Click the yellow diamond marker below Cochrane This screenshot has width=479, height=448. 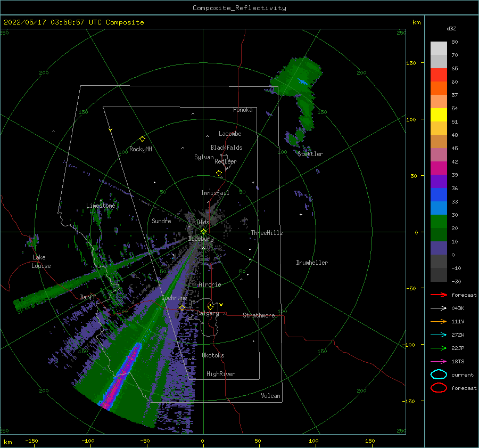[183, 307]
